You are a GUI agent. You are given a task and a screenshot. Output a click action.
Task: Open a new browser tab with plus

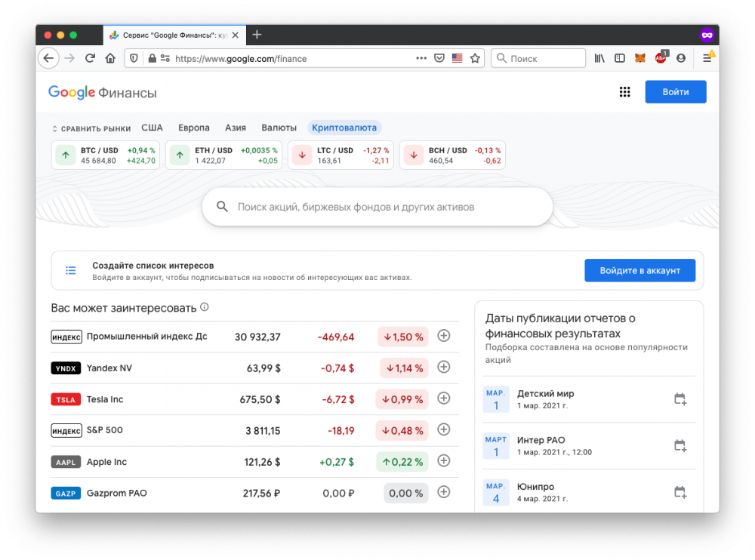coord(257,35)
